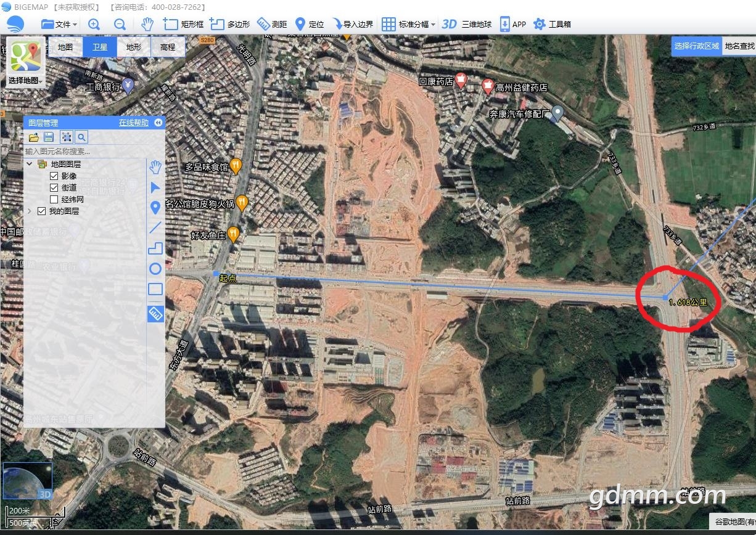Click the 好友鱼庄 restaurant marker
This screenshot has width=756, height=535.
point(233,234)
